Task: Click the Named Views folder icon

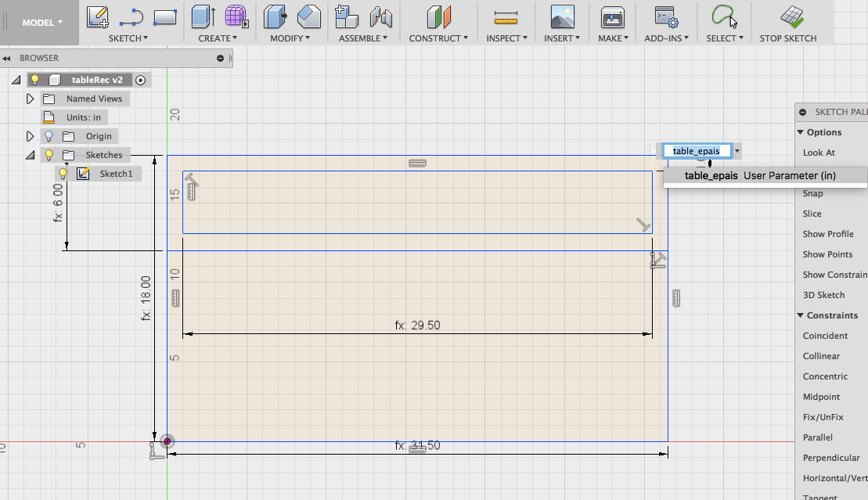Action: click(x=49, y=99)
